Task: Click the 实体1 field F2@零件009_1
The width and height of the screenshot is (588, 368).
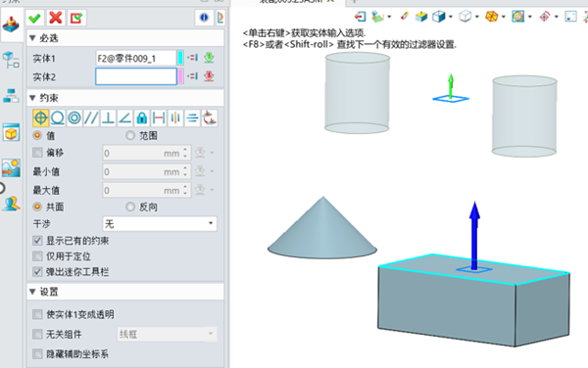Action: tap(136, 58)
